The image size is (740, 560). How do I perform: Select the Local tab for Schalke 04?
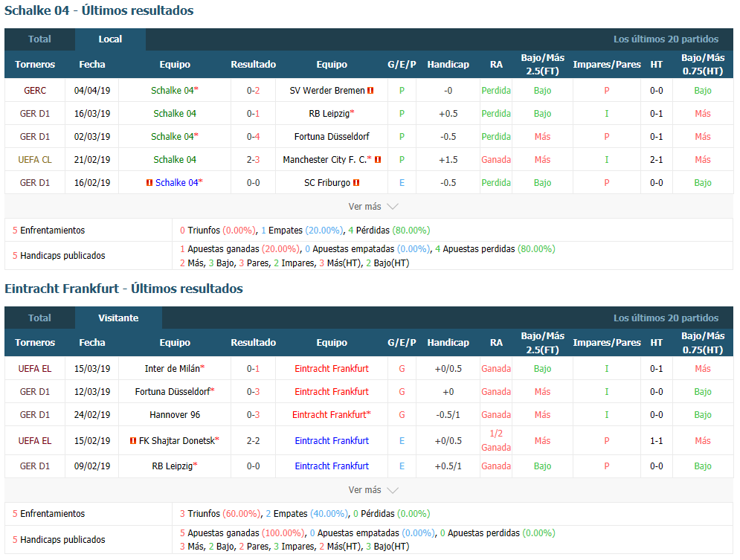pos(110,39)
